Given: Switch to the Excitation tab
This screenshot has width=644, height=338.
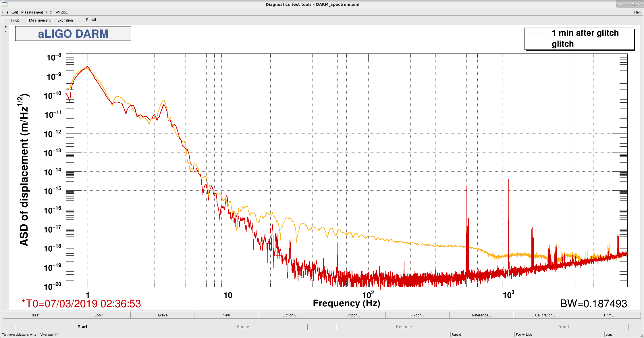Looking at the screenshot, I should point(65,20).
